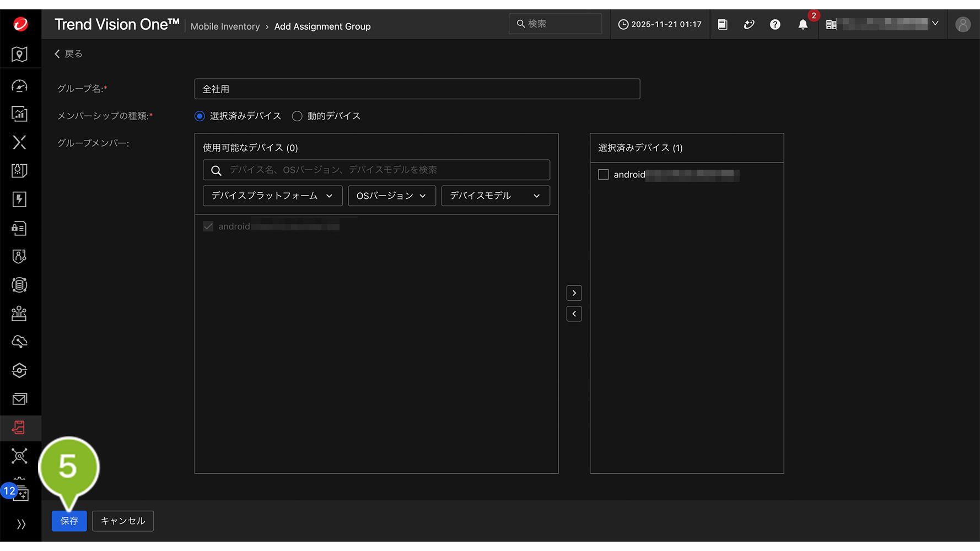Click the グループ名 text field
The image size is (980, 551).
(x=417, y=89)
